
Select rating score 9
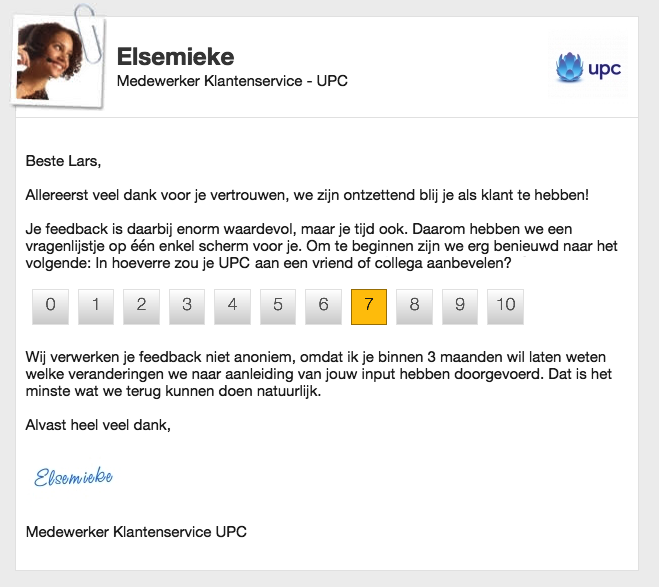pyautogui.click(x=460, y=306)
